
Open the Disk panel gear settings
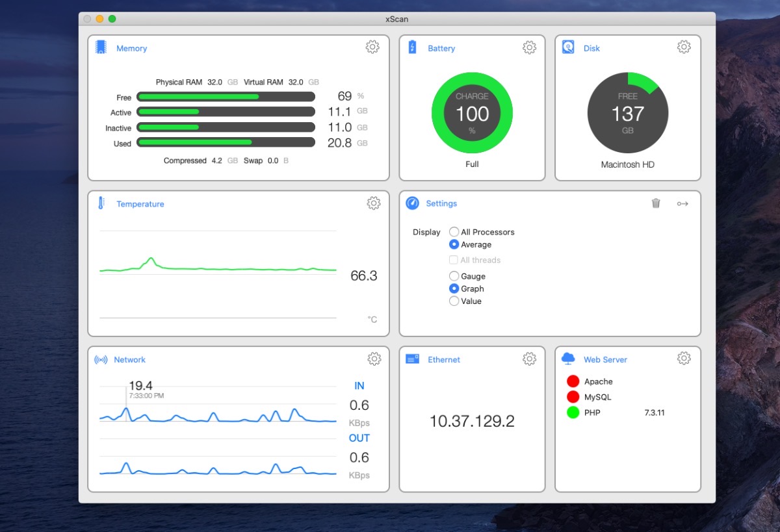[684, 47]
